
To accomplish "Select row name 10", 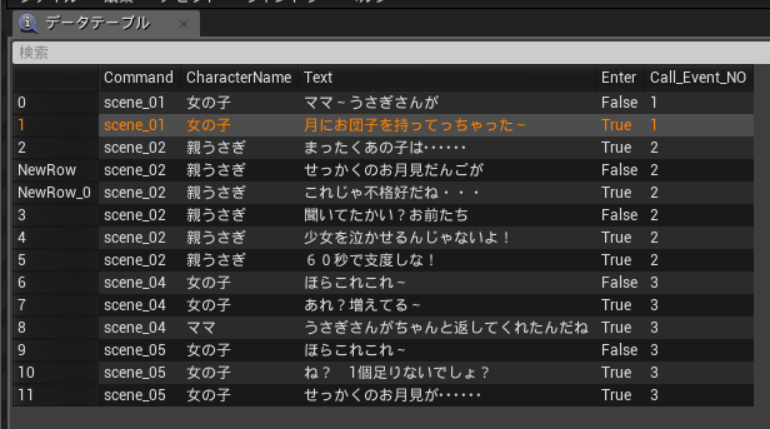I will tap(26, 373).
